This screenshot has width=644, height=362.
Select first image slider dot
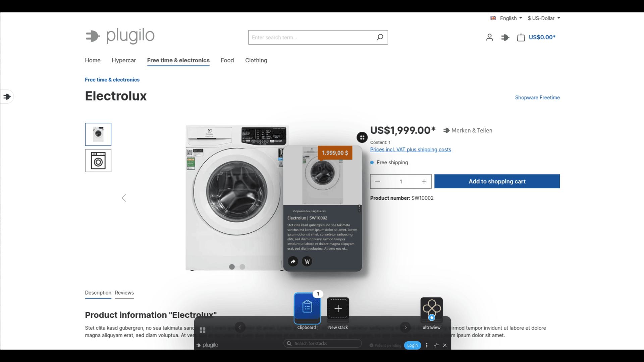[232, 267]
